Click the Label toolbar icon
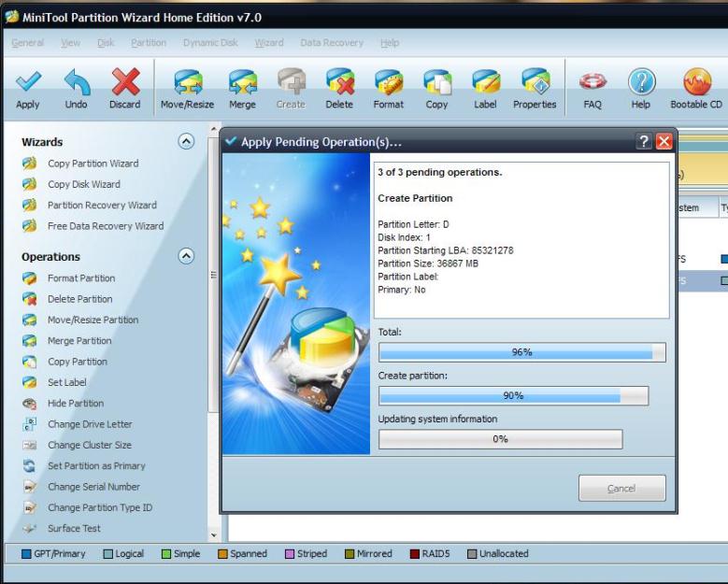The image size is (728, 584). click(x=486, y=82)
